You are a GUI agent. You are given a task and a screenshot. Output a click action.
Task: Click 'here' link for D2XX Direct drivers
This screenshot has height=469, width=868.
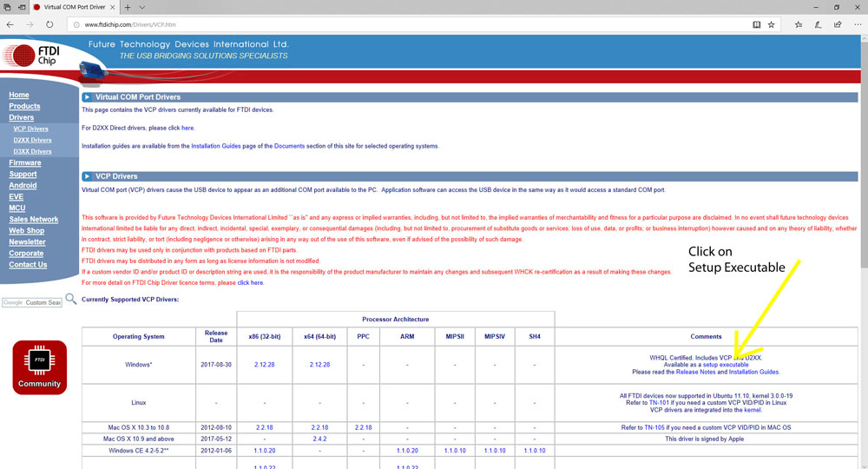click(x=187, y=128)
